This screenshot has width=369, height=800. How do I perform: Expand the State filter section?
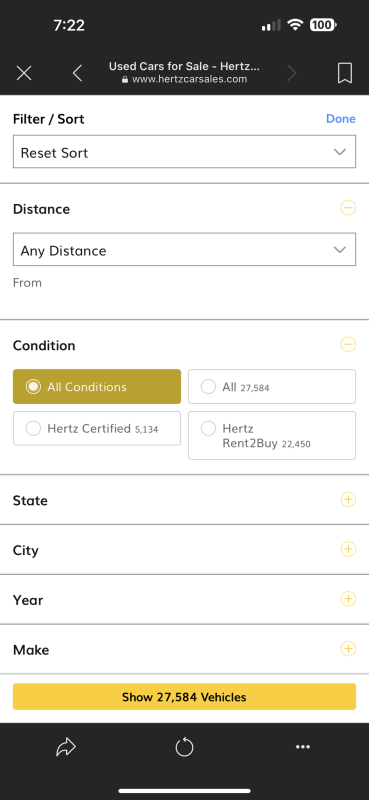pyautogui.click(x=184, y=500)
